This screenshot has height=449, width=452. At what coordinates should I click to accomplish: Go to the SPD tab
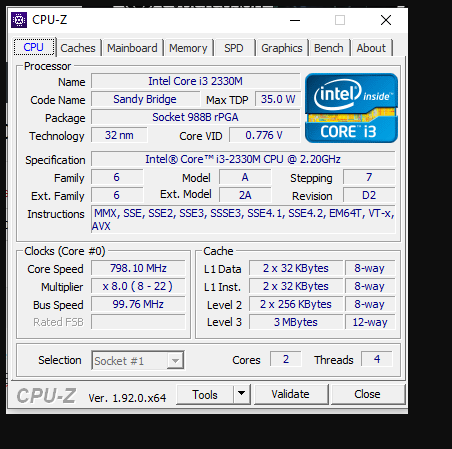tap(234, 48)
